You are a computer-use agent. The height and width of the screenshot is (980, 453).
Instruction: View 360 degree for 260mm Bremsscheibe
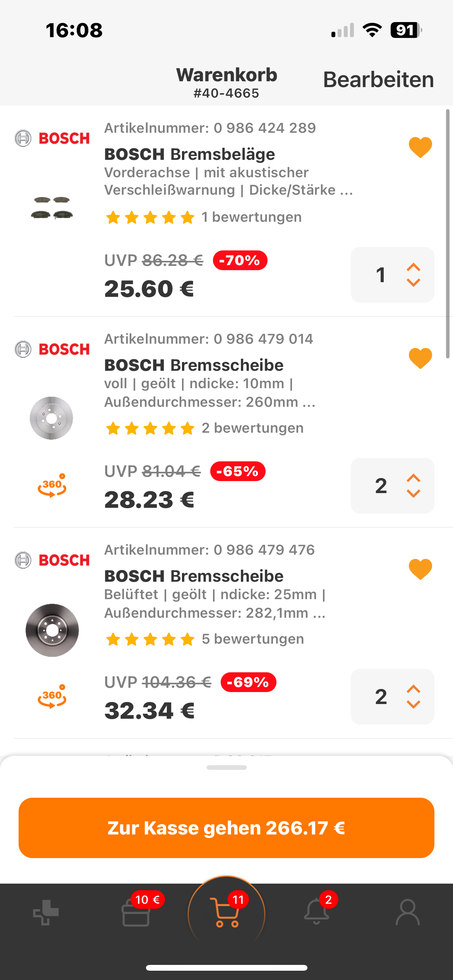52,486
